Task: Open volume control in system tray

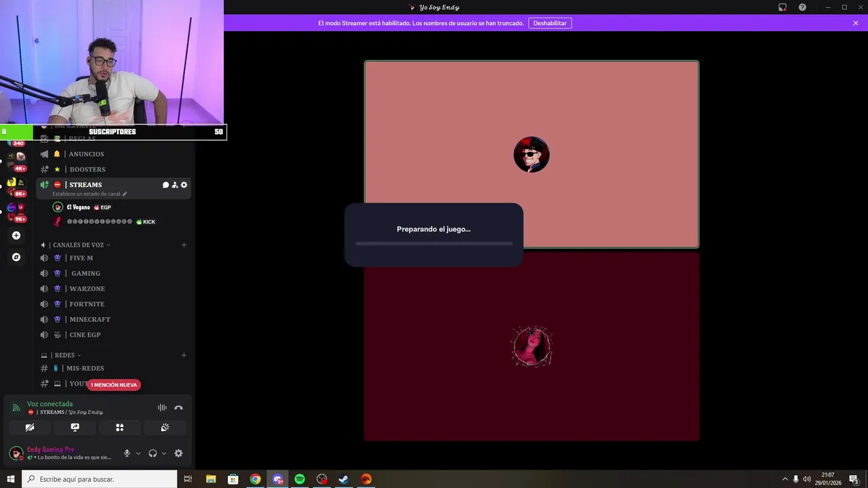Action: [x=806, y=479]
